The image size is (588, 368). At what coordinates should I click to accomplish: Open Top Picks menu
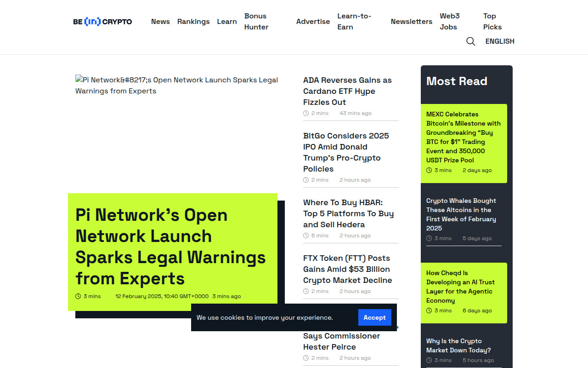click(492, 22)
